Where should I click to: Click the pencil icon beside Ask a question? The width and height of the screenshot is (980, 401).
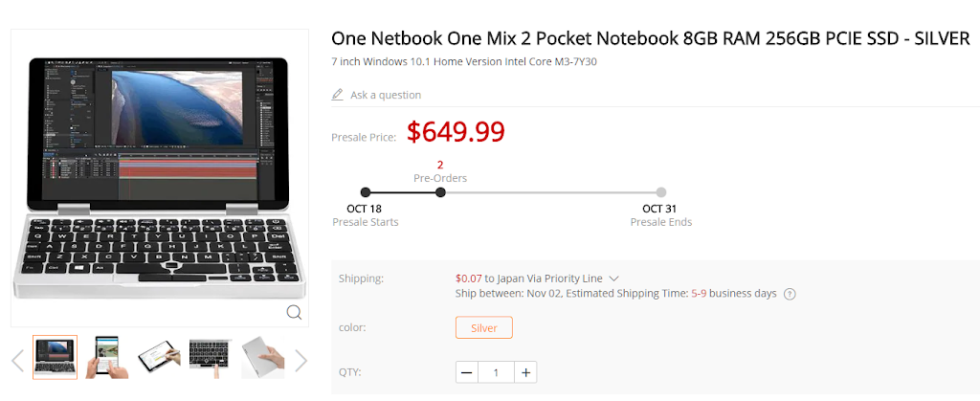tap(337, 95)
